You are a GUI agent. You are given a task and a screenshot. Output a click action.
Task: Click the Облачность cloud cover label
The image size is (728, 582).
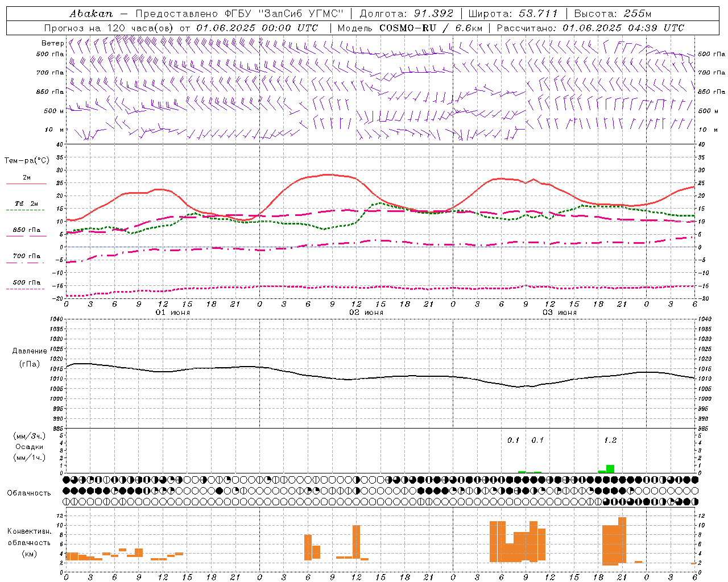pos(29,493)
